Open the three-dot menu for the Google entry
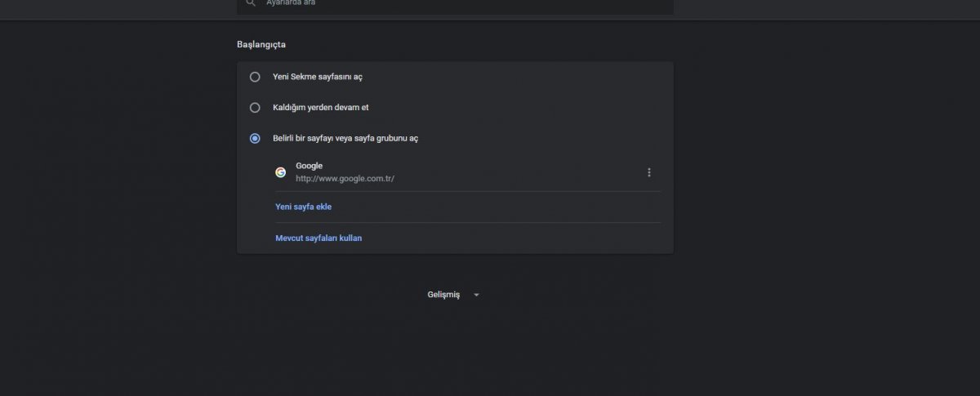 [x=649, y=172]
